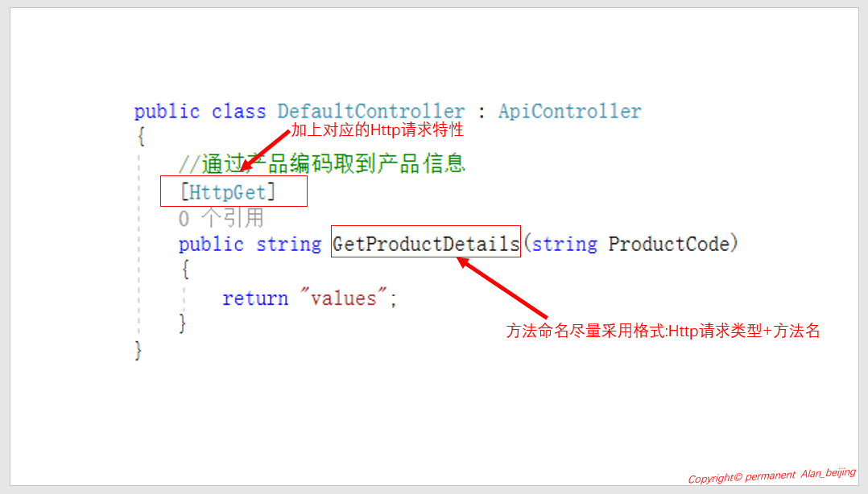Click the green comment about product code
868x494 pixels.
[321, 164]
